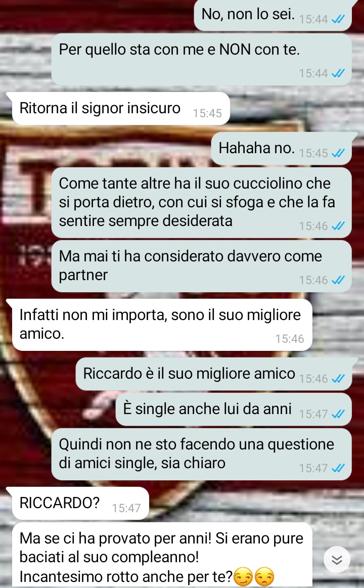Tap the double check mark on 'No, non lo sei.'
This screenshot has width=364, height=588.
(x=338, y=19)
